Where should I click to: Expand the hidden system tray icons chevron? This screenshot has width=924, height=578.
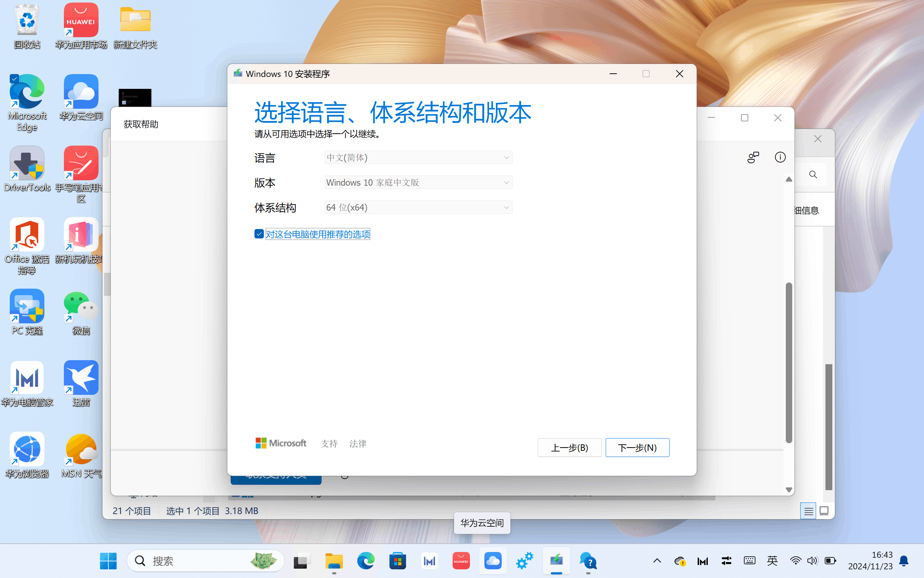(657, 561)
